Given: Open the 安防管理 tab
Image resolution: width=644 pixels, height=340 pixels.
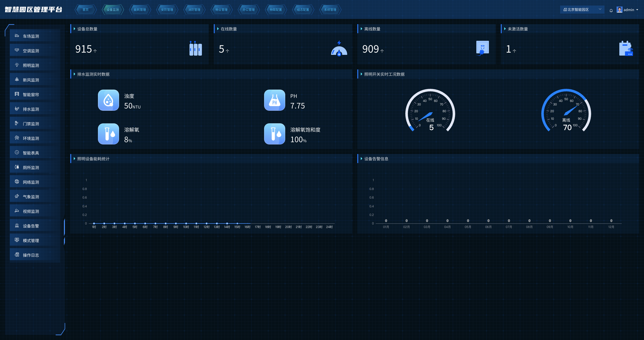Looking at the screenshot, I should (x=167, y=10).
